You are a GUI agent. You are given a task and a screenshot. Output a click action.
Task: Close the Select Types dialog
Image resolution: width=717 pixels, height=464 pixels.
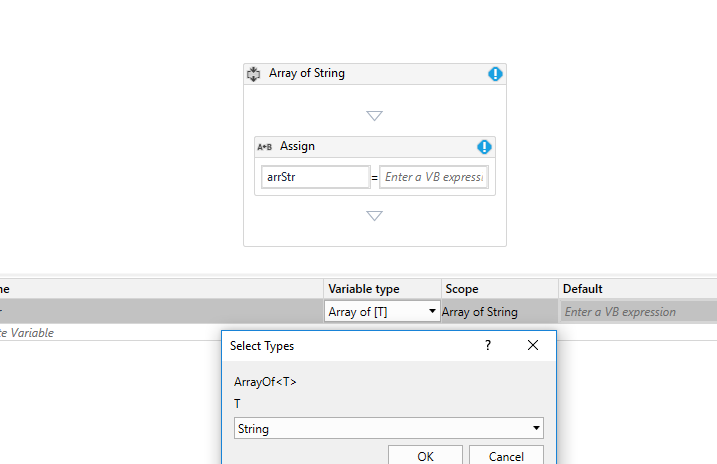533,345
